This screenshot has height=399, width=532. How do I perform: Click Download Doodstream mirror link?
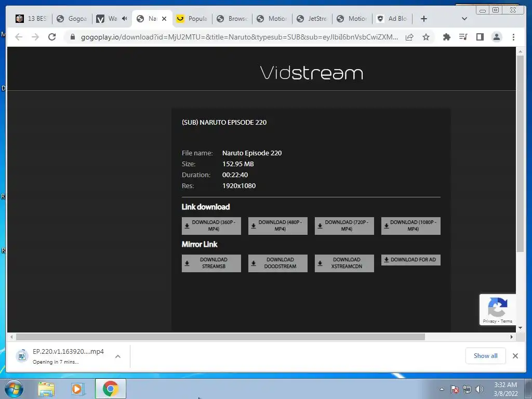(278, 263)
